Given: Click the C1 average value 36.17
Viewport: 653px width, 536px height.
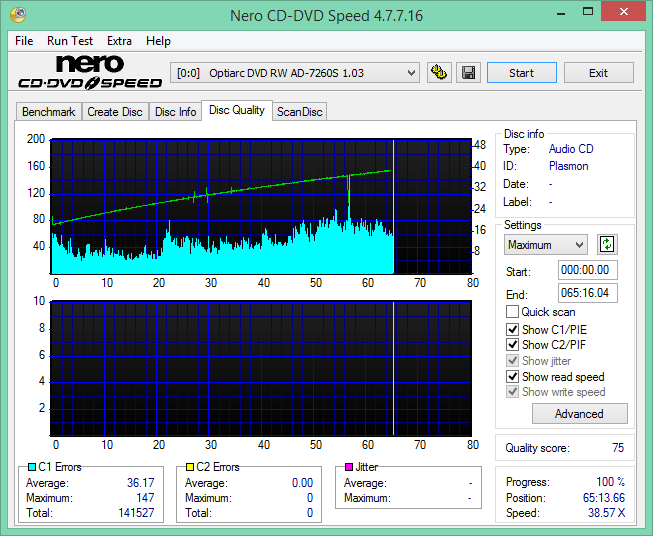Looking at the screenshot, I should point(140,483).
